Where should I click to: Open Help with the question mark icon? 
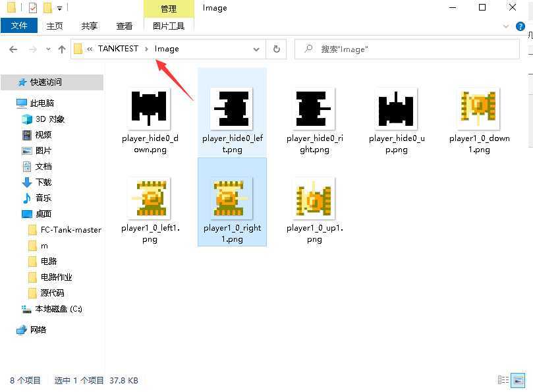[520, 26]
